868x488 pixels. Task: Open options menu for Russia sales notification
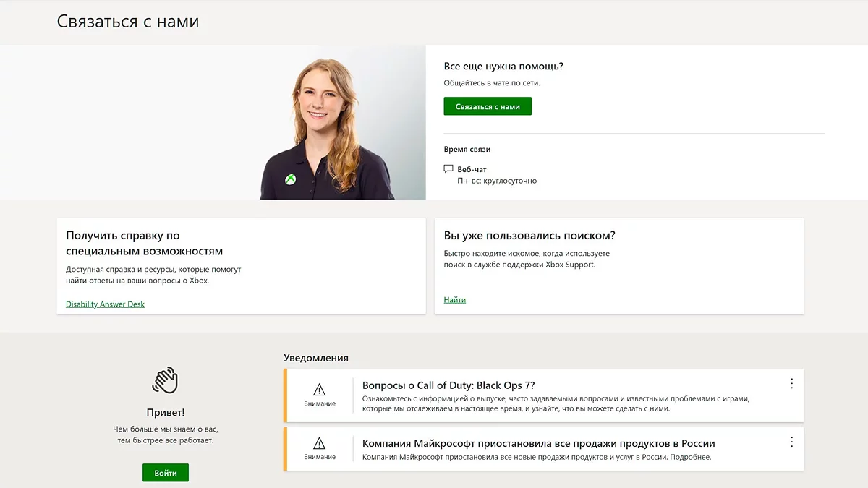coord(791,442)
